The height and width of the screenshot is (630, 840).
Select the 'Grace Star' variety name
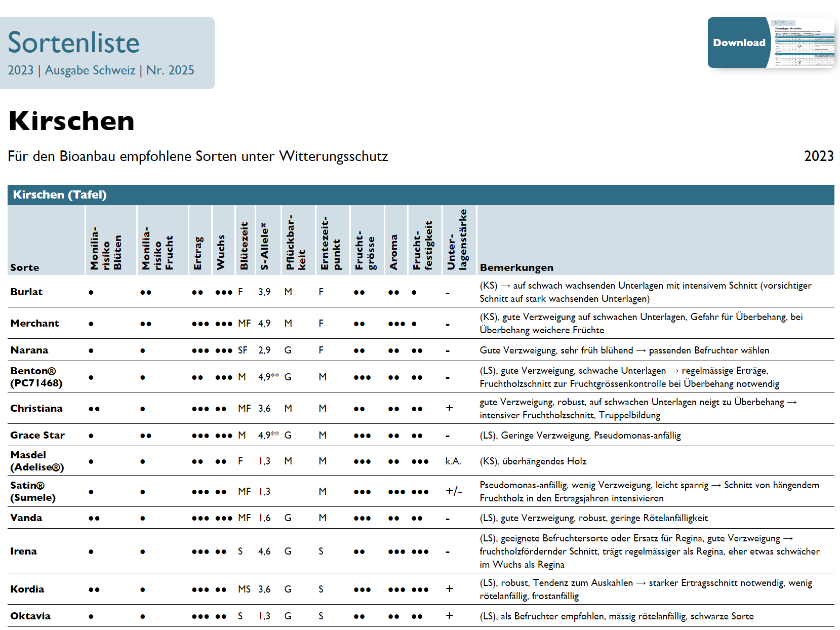point(37,435)
